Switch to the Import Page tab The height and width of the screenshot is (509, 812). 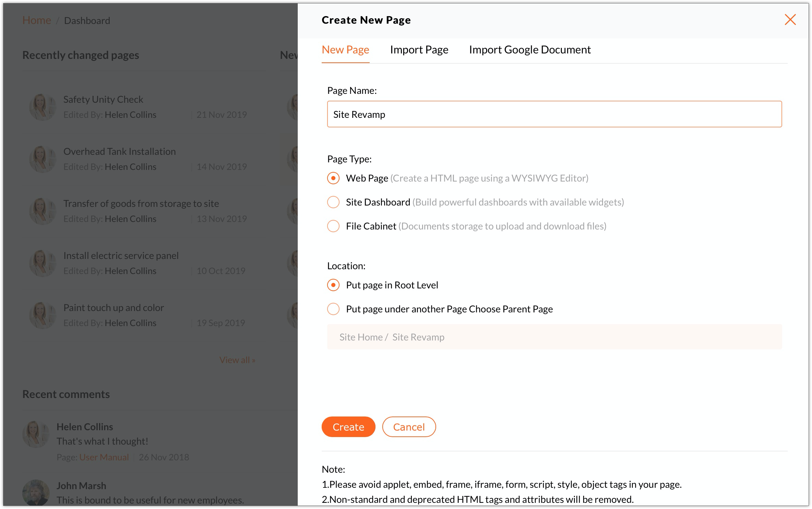tap(419, 50)
